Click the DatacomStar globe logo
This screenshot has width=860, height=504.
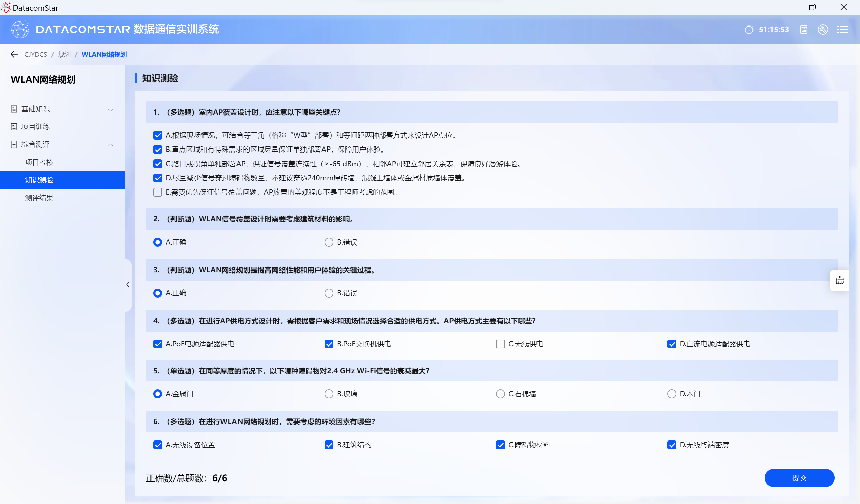[x=20, y=29]
